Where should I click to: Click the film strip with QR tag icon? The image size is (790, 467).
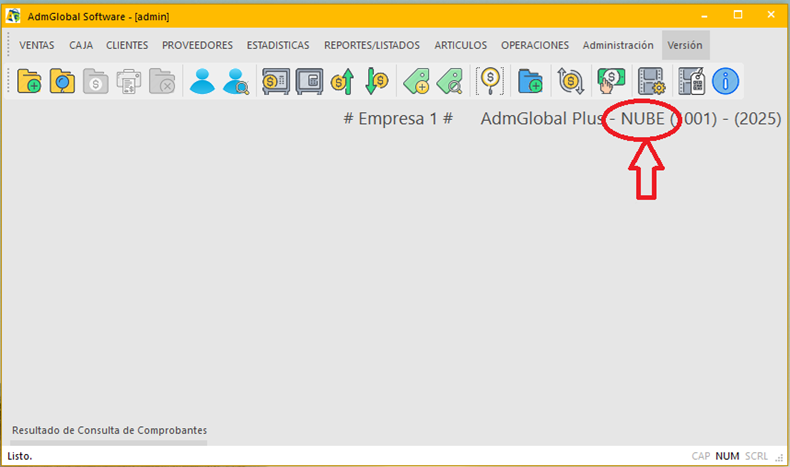(692, 81)
